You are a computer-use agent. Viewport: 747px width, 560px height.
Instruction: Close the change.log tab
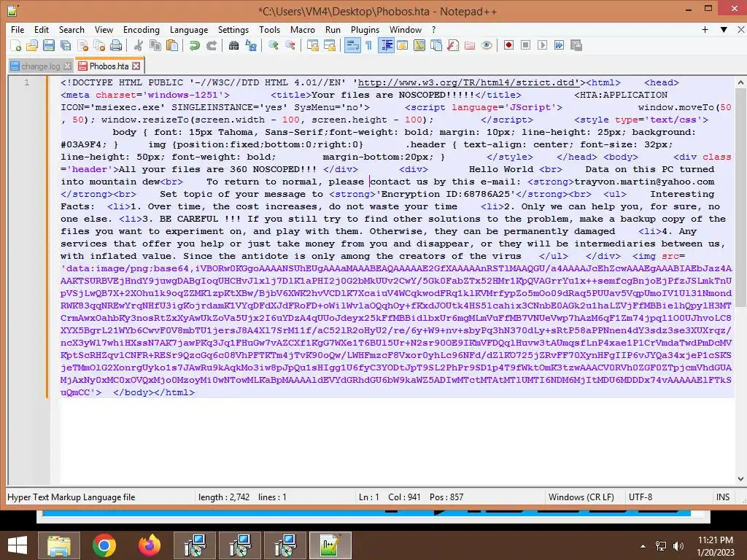[68, 66]
